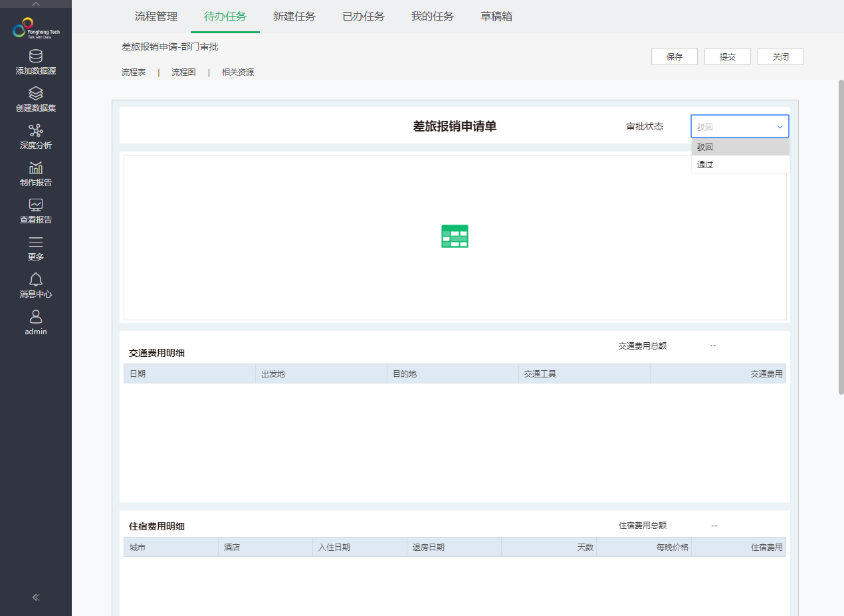Open the 审批状态 dropdown arrow
The height and width of the screenshot is (616, 844).
(x=779, y=126)
